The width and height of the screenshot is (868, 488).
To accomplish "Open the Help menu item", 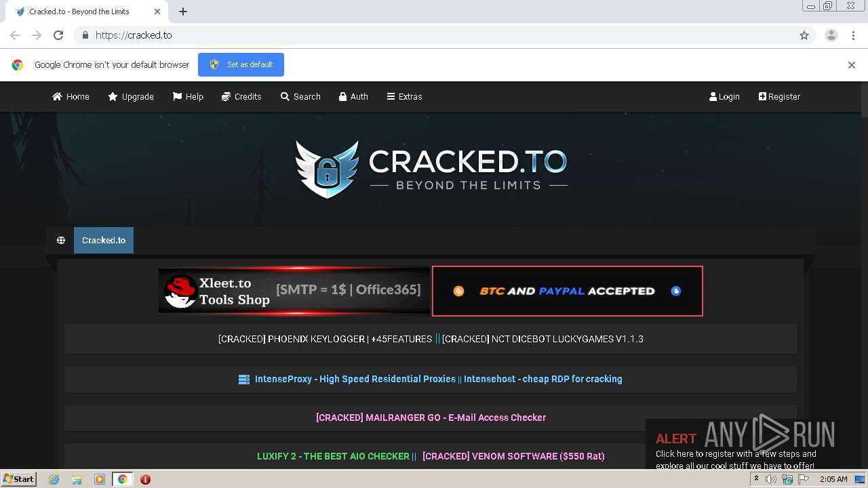I will click(188, 96).
